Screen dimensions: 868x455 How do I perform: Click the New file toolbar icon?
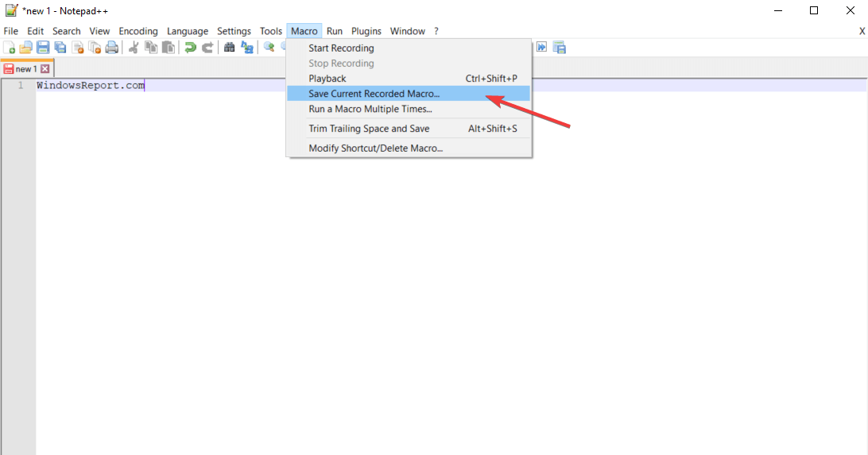10,48
